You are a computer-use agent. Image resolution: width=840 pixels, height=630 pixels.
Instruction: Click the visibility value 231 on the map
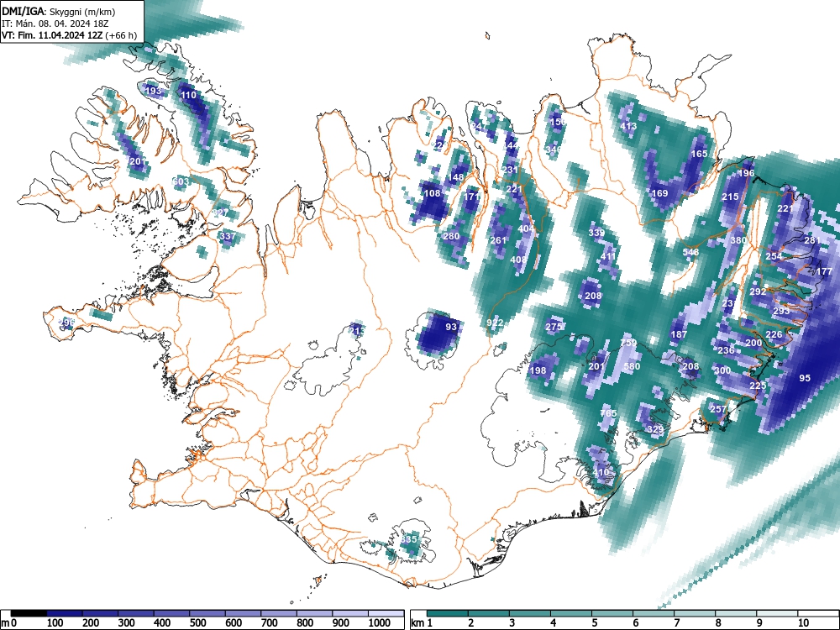(x=510, y=170)
